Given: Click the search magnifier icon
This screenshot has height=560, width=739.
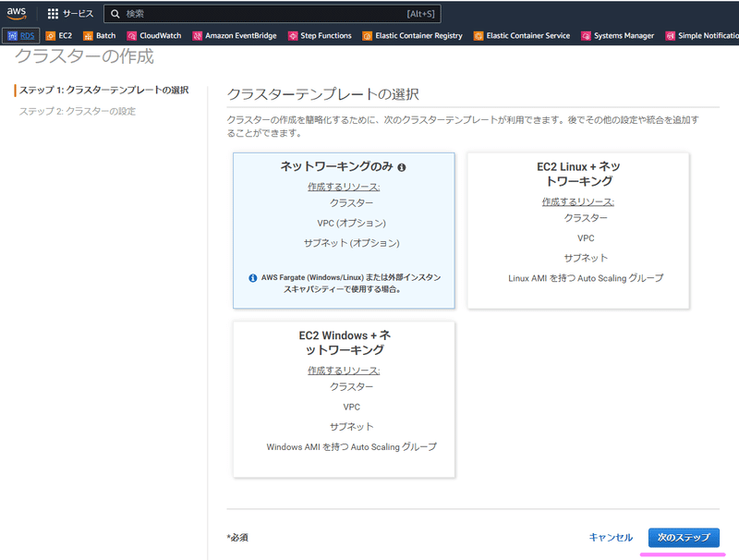Looking at the screenshot, I should (x=115, y=14).
